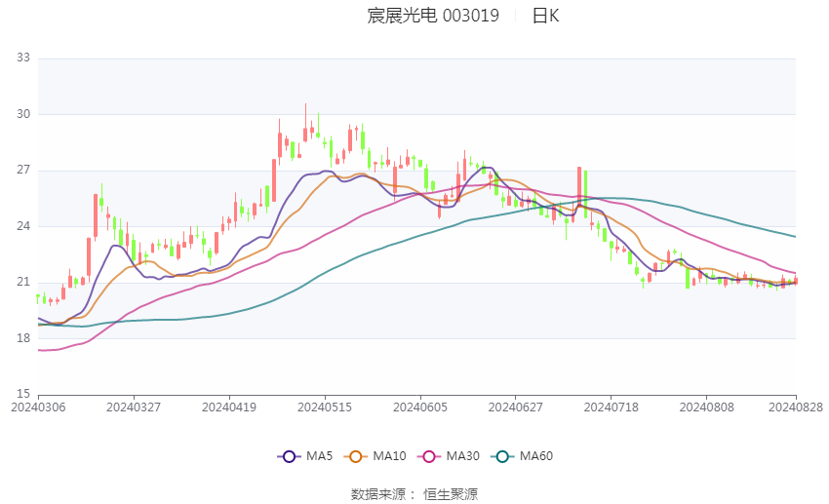Click the 20240306 x-axis date label
Viewport: 829px width, 504px height.
[x=38, y=407]
